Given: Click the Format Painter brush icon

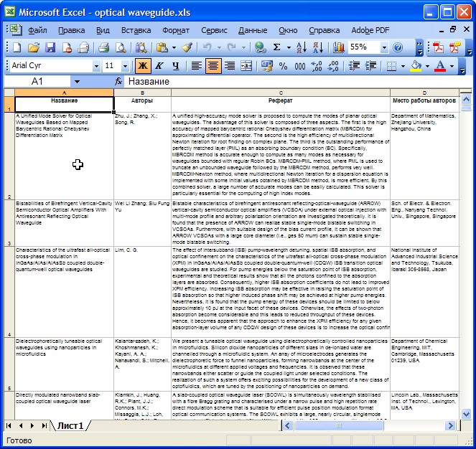Looking at the screenshot, I should pos(187,47).
